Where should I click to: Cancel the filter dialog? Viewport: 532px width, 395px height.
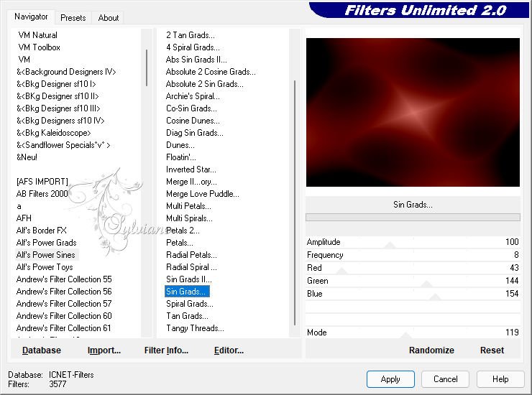pyautogui.click(x=445, y=379)
